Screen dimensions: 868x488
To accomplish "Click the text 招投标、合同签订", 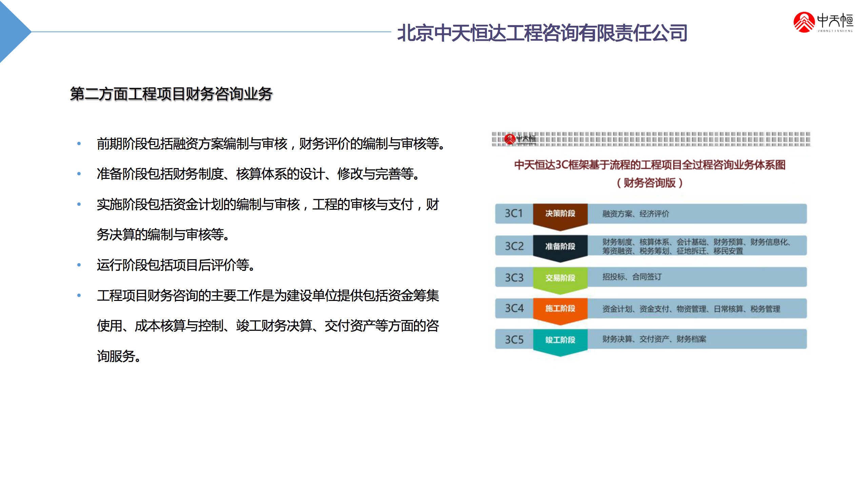I will tap(632, 277).
